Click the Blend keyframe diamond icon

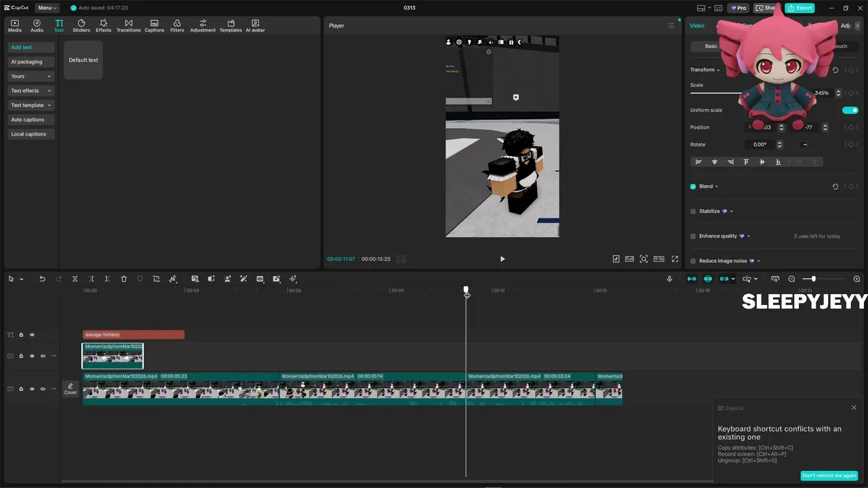click(x=850, y=186)
